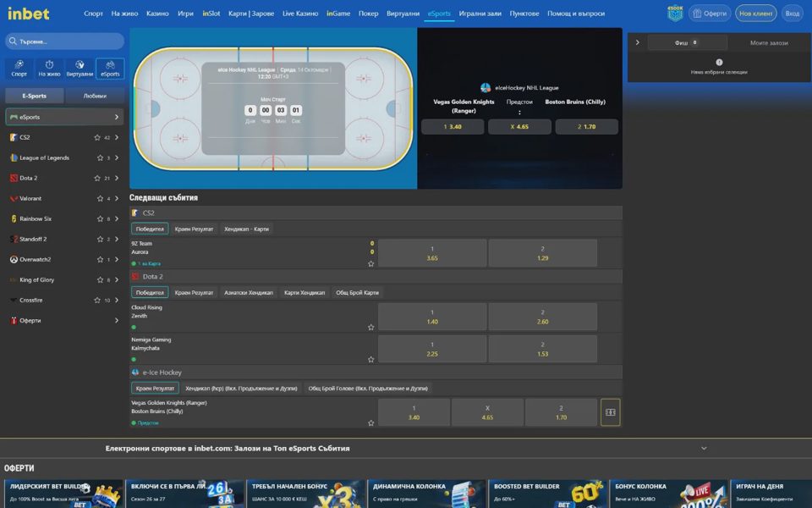Select the eSports gamepad icon tile
Viewport: 812px width, 508px height.
coord(110,69)
